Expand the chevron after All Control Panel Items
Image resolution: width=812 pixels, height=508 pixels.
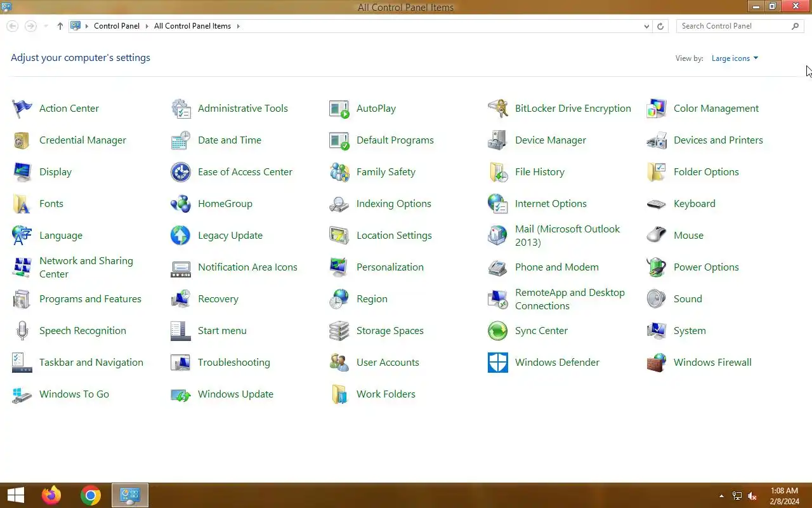(x=239, y=26)
